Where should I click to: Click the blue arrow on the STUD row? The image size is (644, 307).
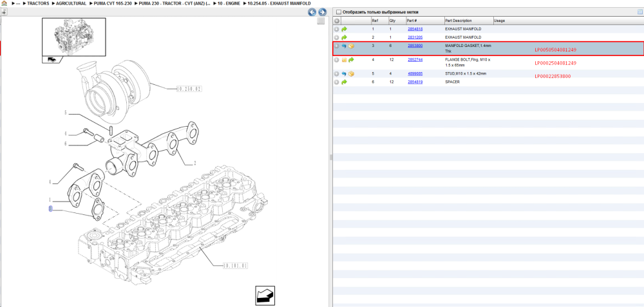click(344, 74)
